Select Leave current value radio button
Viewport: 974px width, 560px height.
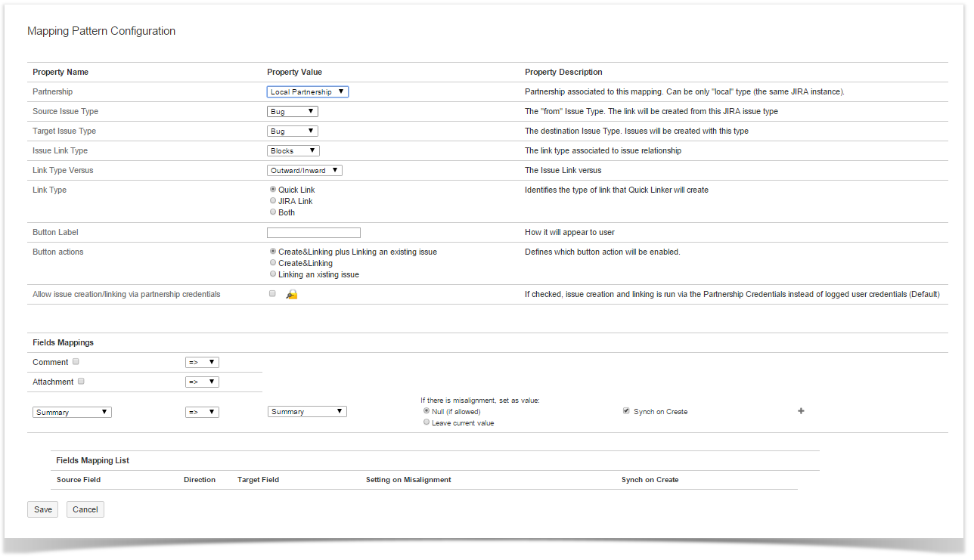[x=427, y=423]
